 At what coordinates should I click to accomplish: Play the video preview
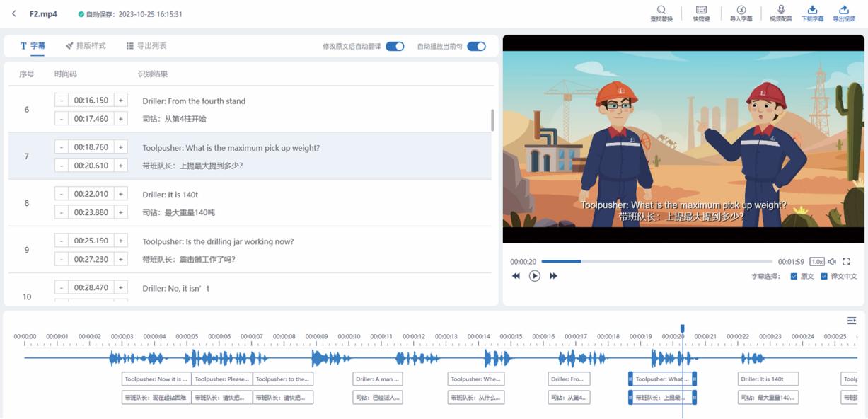535,276
